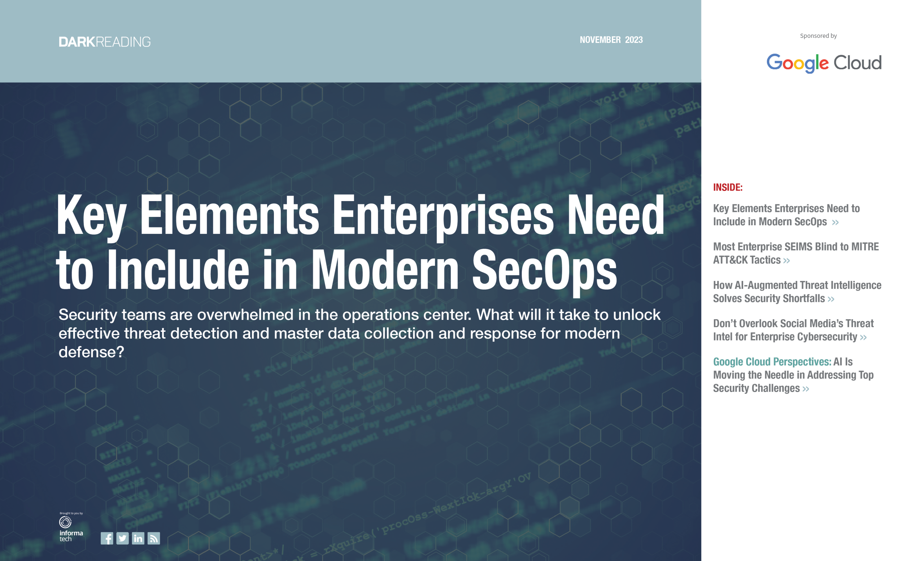This screenshot has height=561, width=924.
Task: Open the LinkedIn share icon
Action: (x=138, y=538)
